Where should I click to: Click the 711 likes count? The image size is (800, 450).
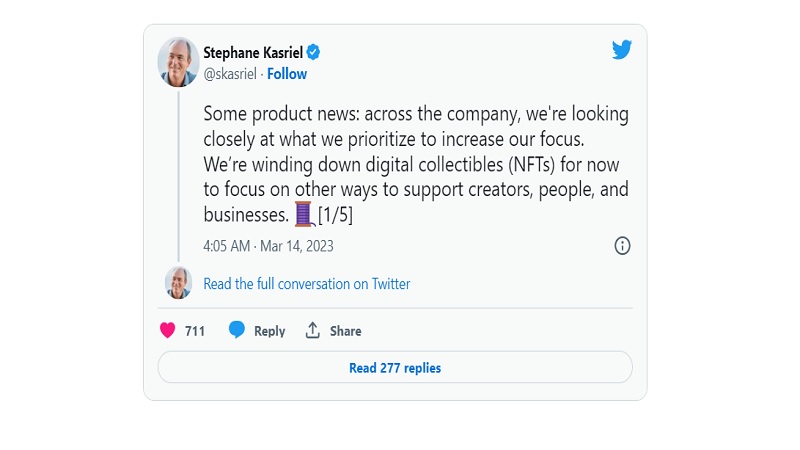pyautogui.click(x=194, y=331)
